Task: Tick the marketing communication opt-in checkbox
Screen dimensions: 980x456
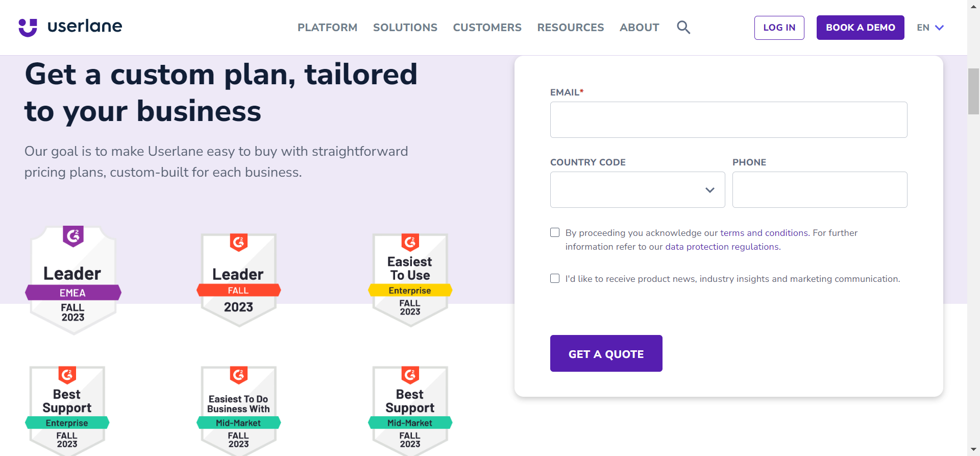Action: pos(555,279)
